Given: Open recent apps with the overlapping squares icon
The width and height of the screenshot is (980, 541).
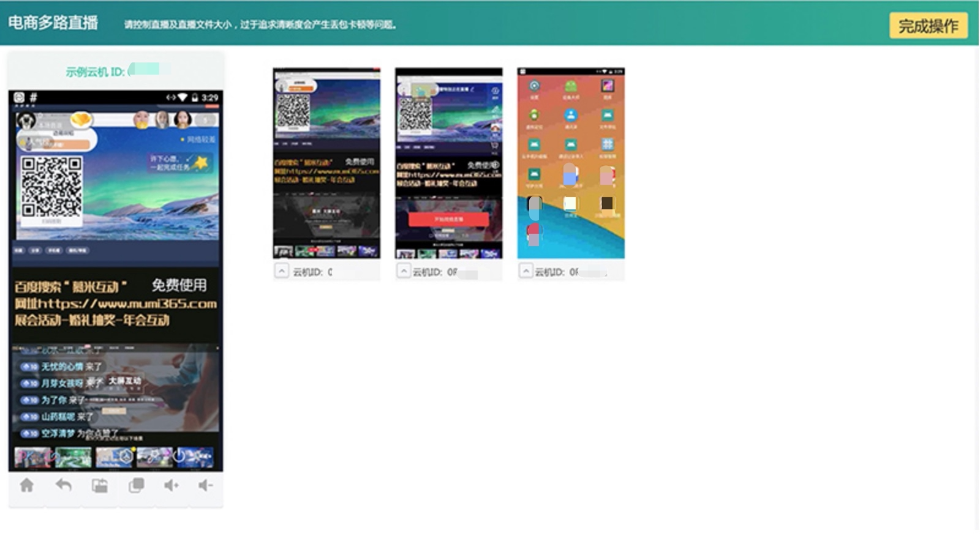Looking at the screenshot, I should pos(136,485).
